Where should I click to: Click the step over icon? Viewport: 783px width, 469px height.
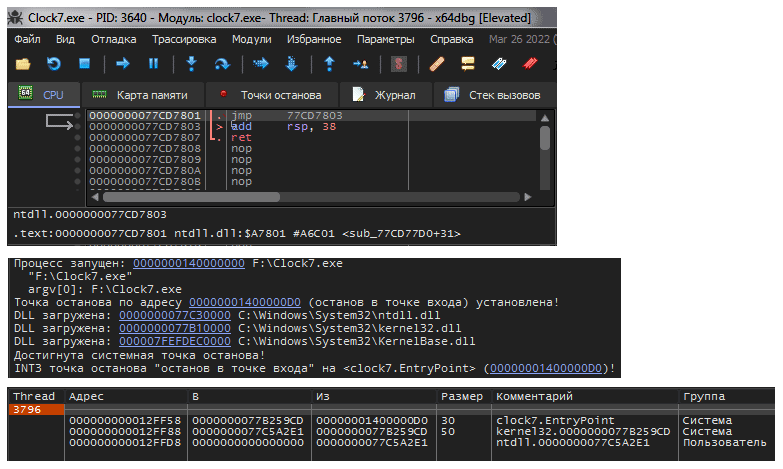point(222,64)
